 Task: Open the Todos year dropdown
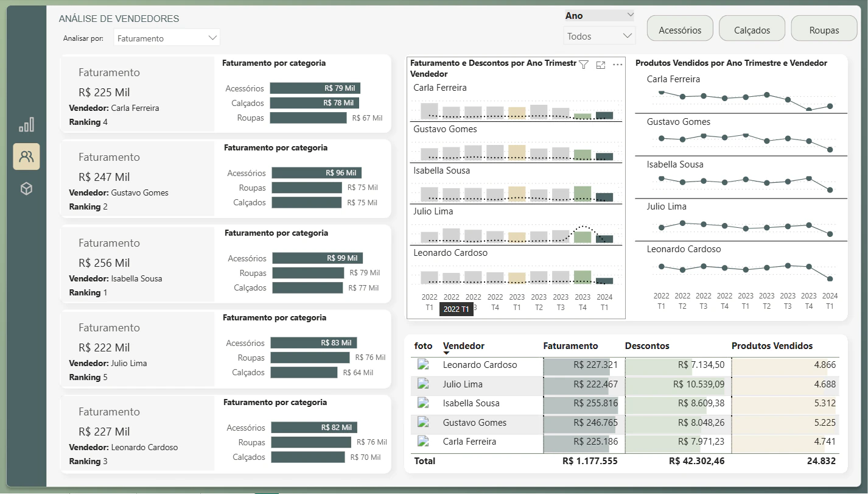click(x=600, y=36)
